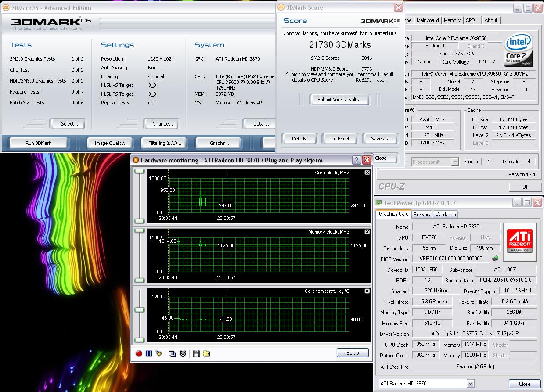Open the Validation tab in GPU-Z
The width and height of the screenshot is (544, 392).
click(446, 215)
